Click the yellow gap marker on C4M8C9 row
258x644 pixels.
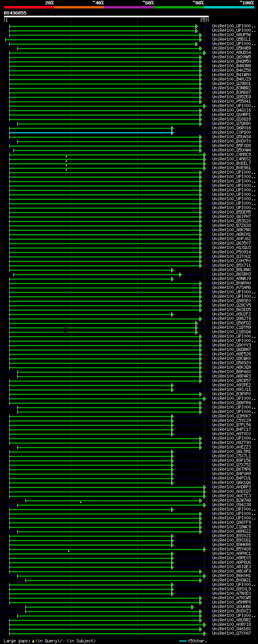coord(66,156)
